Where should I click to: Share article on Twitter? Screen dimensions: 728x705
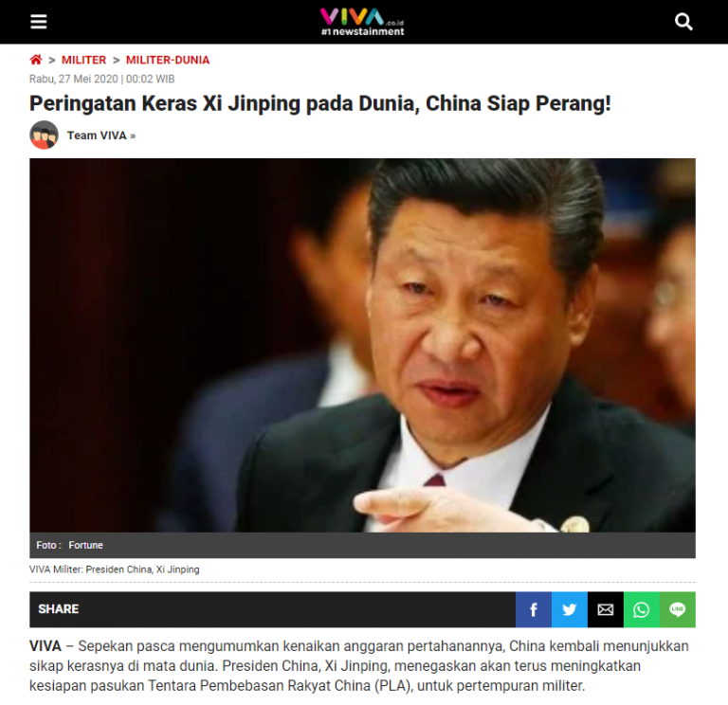[570, 609]
